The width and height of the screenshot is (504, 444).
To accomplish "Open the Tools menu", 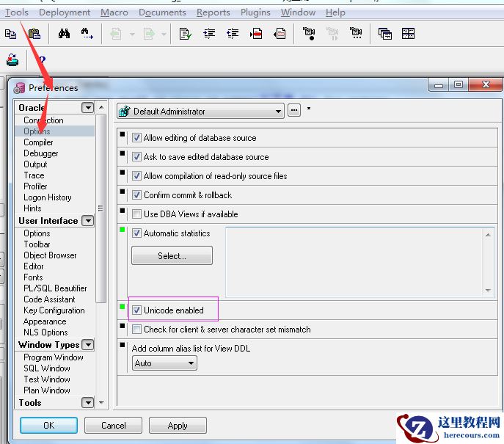I will [17, 12].
